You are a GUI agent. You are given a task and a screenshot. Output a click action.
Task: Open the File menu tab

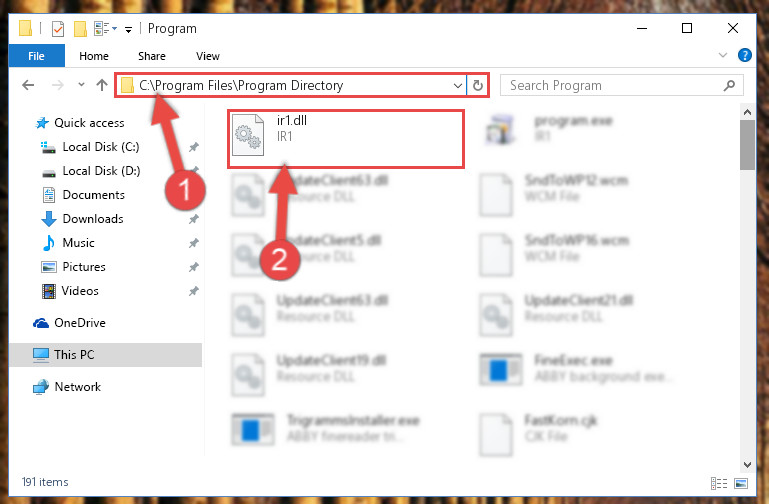37,56
